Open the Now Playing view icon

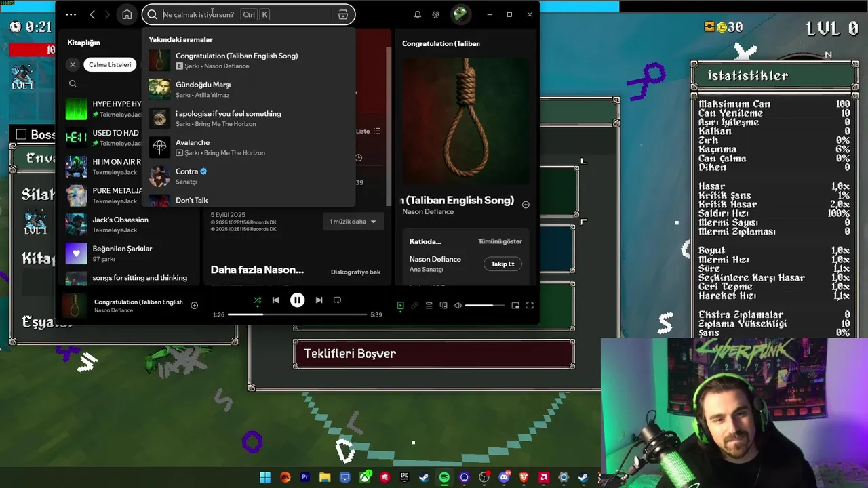pyautogui.click(x=400, y=306)
